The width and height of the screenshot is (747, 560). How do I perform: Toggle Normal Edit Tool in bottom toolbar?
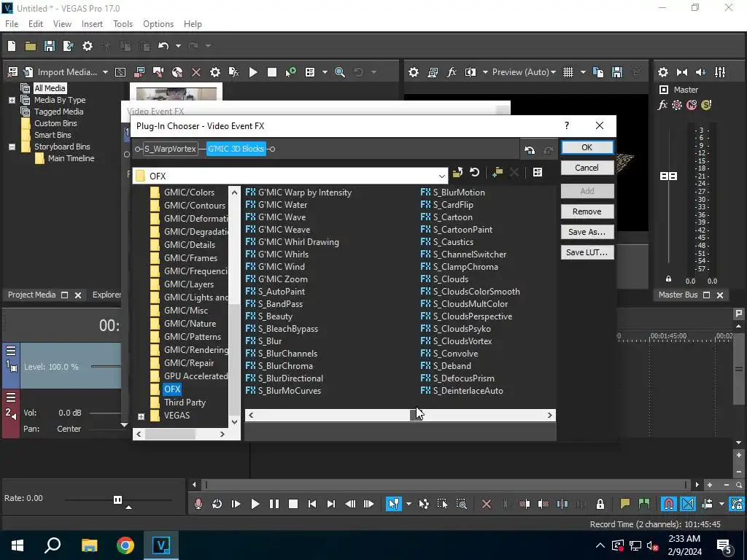[x=393, y=504]
